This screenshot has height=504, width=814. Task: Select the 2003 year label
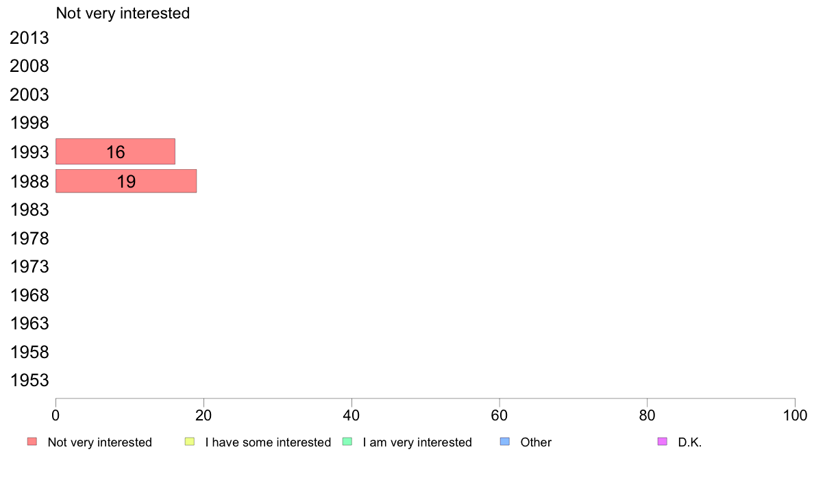[29, 95]
